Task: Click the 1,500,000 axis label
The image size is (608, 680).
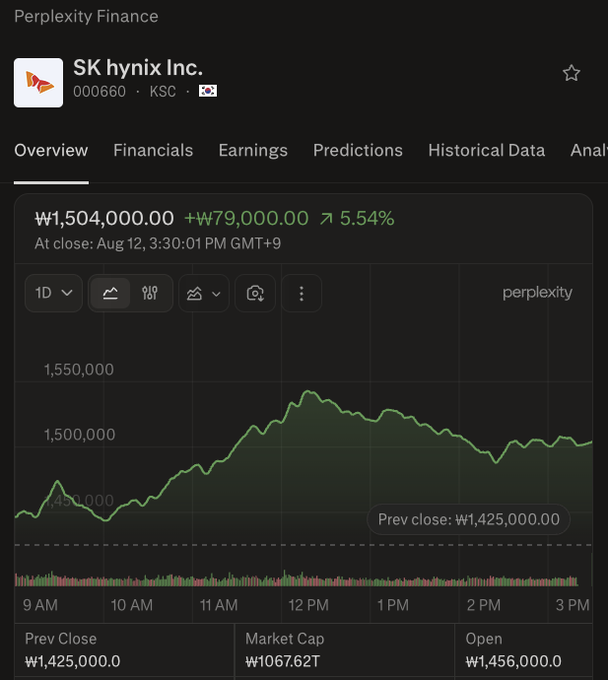Action: pos(79,435)
